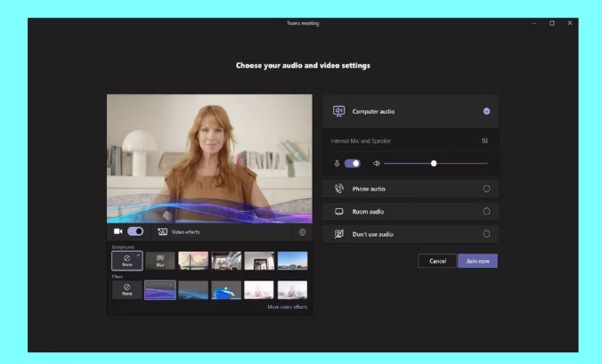Image resolution: width=602 pixels, height=364 pixels.
Task: Select the blue bird animated filter
Action: click(x=226, y=290)
